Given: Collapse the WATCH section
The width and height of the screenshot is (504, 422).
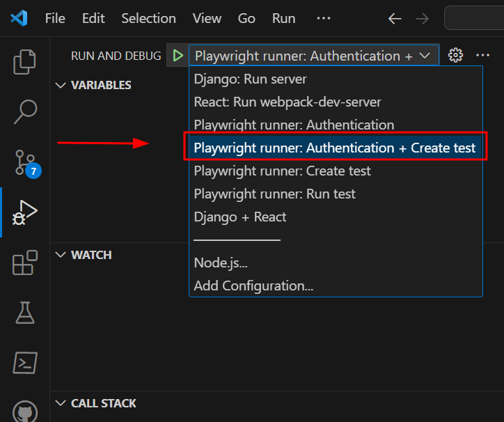Looking at the screenshot, I should (x=61, y=255).
